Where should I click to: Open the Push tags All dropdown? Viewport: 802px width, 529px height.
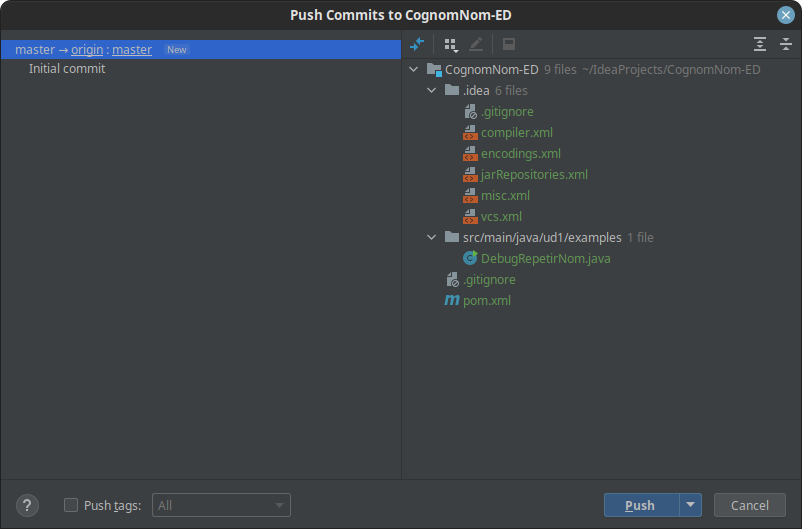pos(221,505)
